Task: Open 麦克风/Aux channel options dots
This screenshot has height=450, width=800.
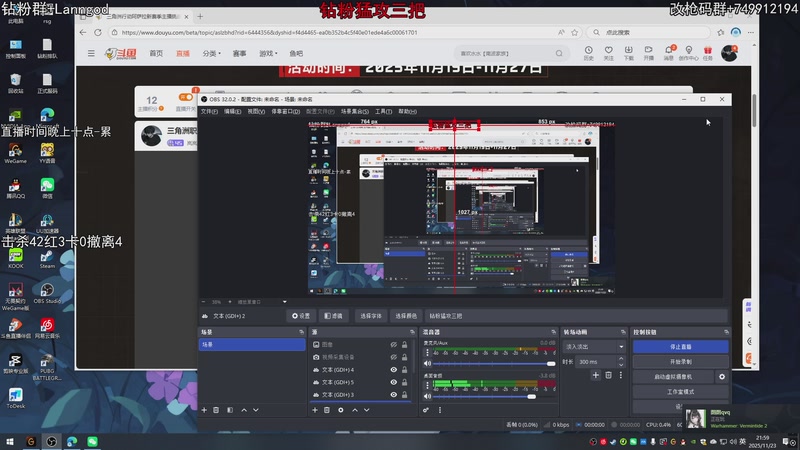Action: (428, 353)
